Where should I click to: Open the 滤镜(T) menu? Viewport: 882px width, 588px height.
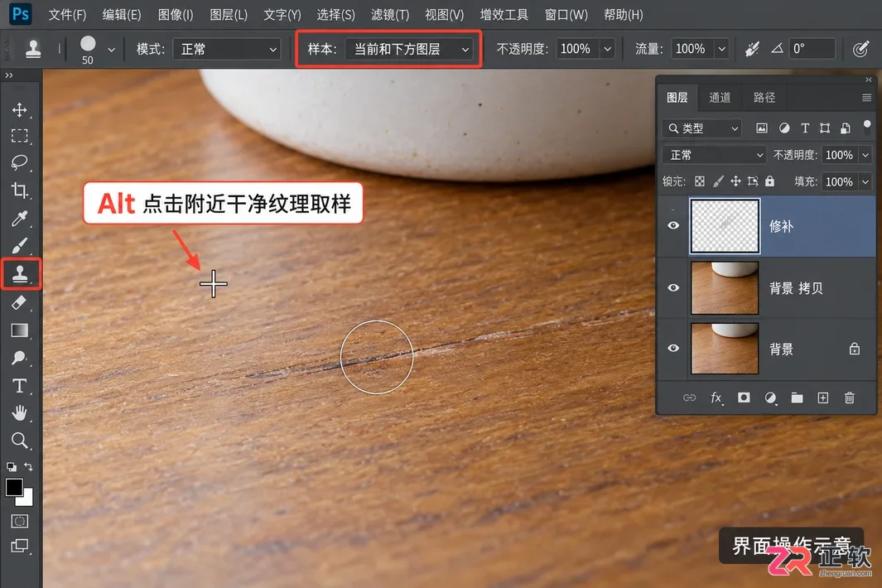pos(390,15)
